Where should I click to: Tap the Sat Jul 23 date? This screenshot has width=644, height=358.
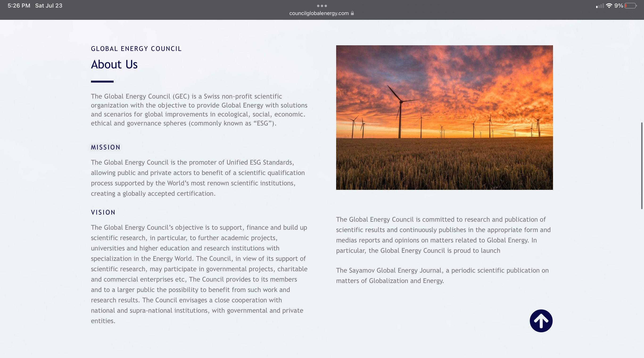[49, 5]
